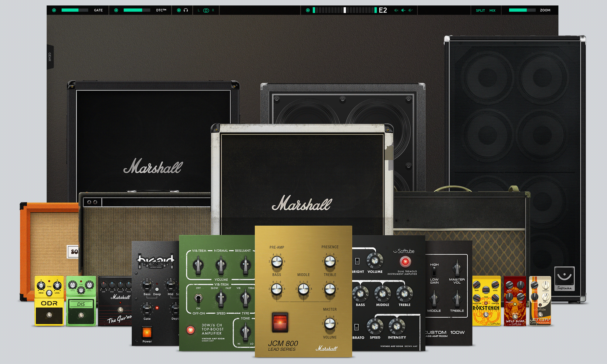Select the R input channel
The width and height of the screenshot is (607, 364).
click(213, 10)
